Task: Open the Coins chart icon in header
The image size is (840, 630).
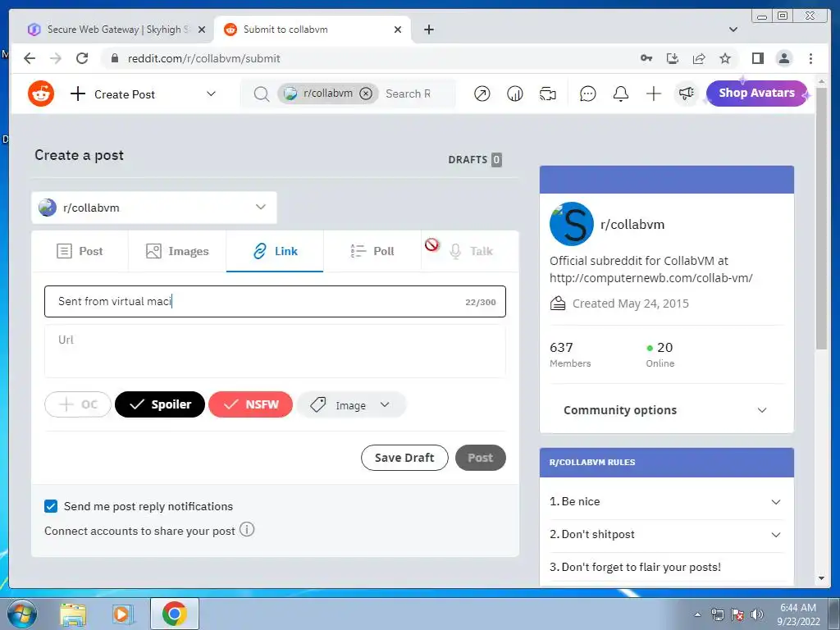Action: [x=515, y=94]
